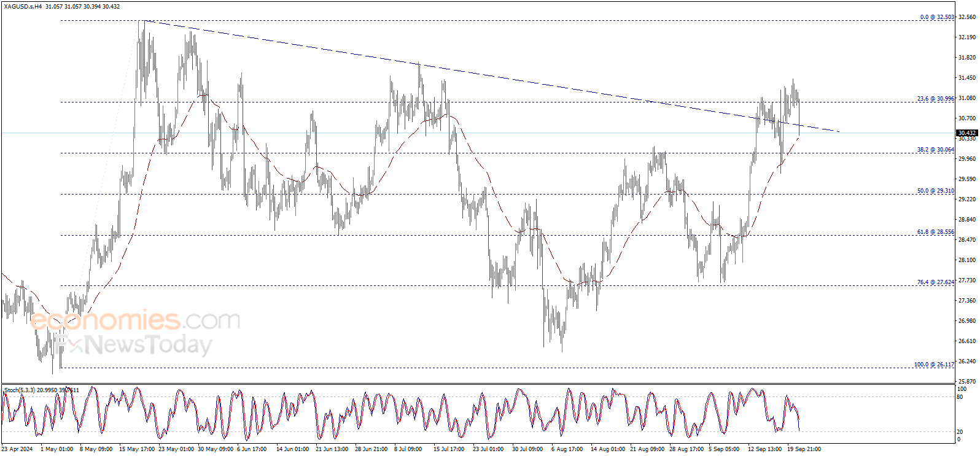Select the 21 Jun 13:00 time label
This screenshot has width=980, height=456.
(332, 449)
